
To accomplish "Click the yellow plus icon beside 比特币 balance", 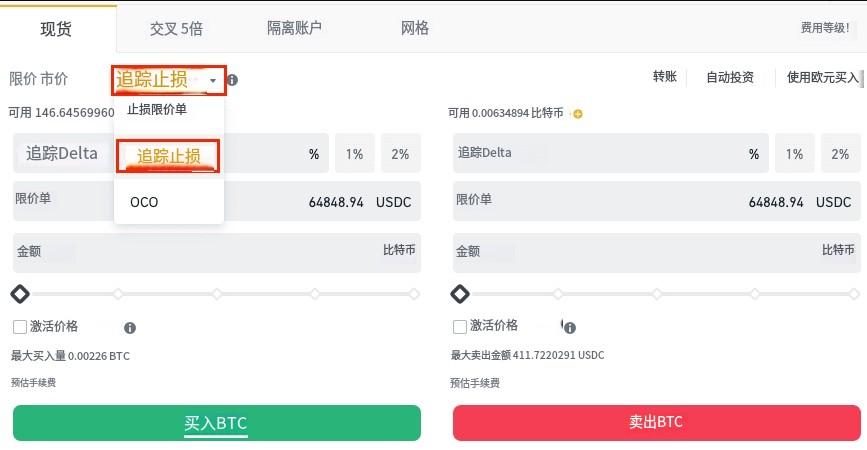I will click(x=578, y=114).
